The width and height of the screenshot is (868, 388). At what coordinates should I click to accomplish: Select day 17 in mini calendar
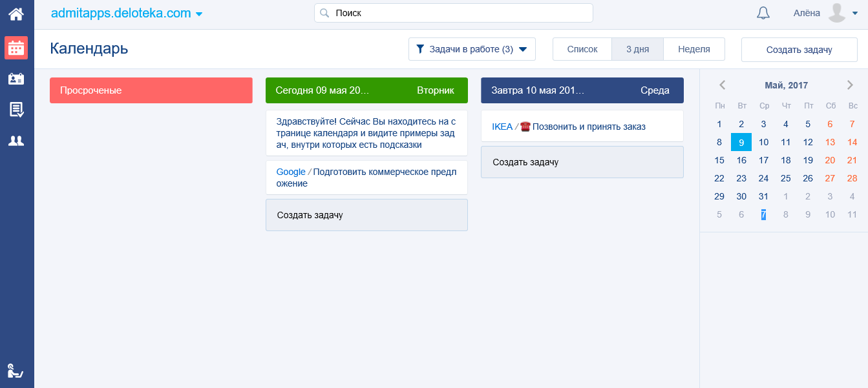pos(763,160)
